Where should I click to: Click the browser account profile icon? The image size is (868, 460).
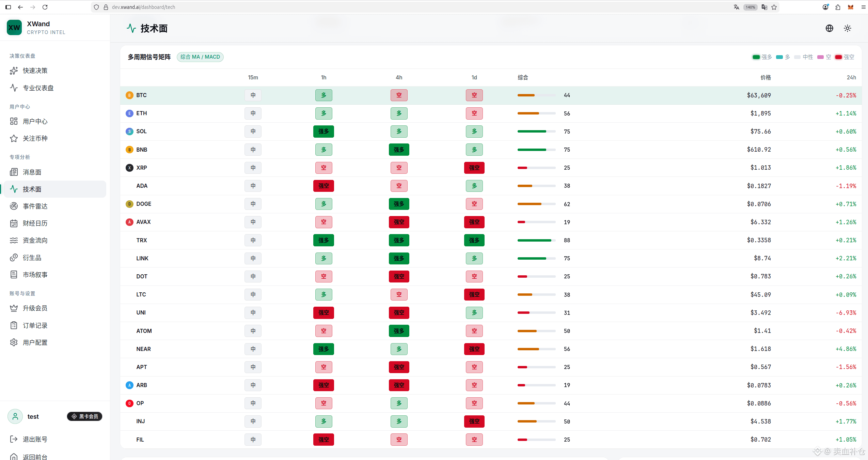[x=825, y=7]
